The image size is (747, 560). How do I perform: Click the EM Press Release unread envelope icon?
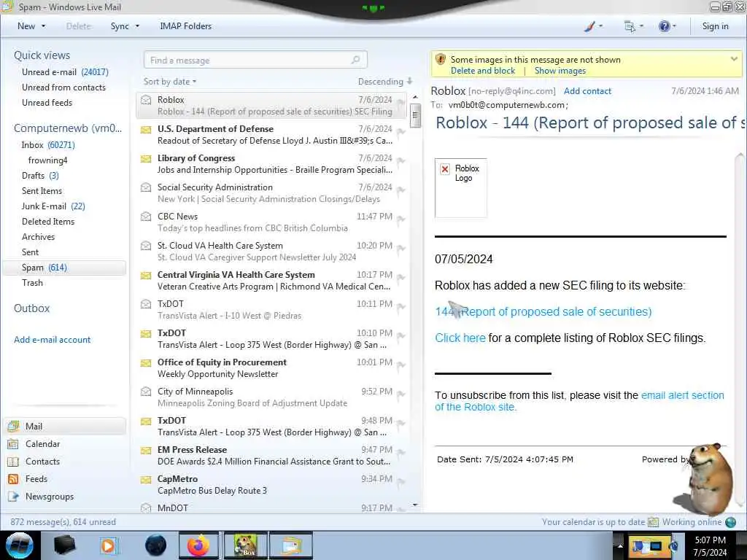tap(146, 450)
